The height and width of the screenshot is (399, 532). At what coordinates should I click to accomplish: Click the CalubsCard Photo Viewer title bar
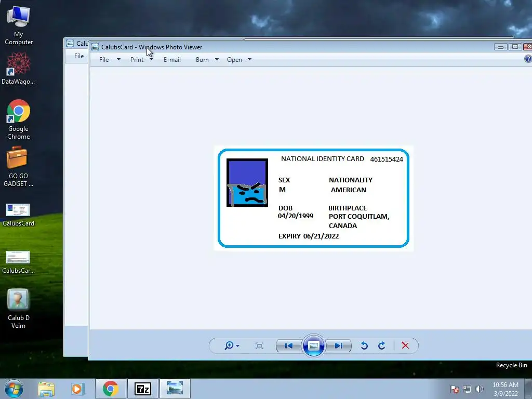point(292,47)
